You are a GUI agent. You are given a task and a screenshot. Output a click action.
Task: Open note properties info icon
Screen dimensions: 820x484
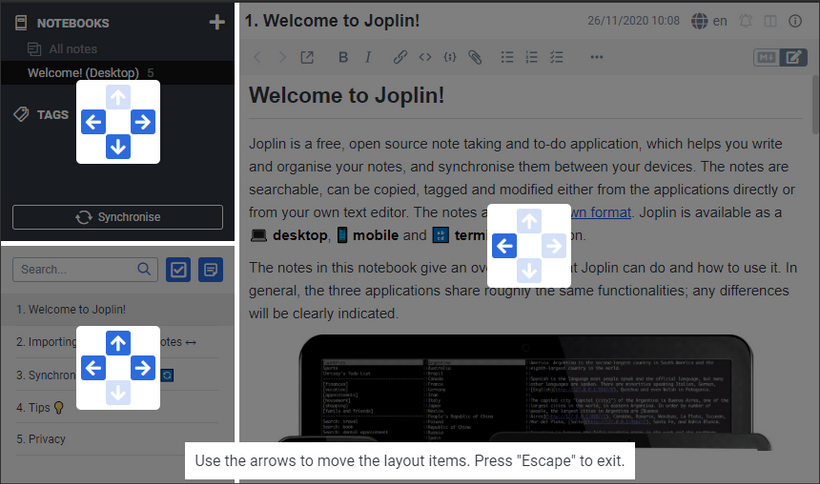[x=795, y=21]
